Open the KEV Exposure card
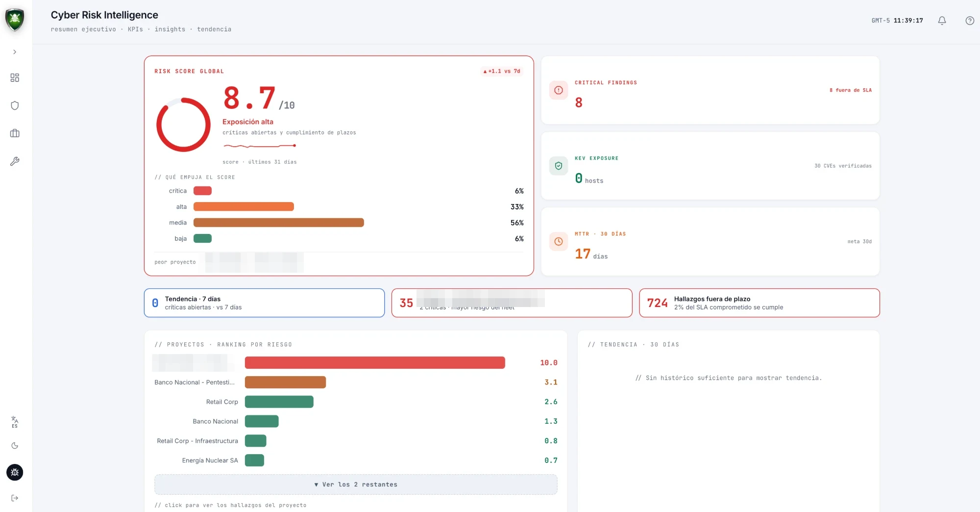The width and height of the screenshot is (980, 512). point(710,166)
